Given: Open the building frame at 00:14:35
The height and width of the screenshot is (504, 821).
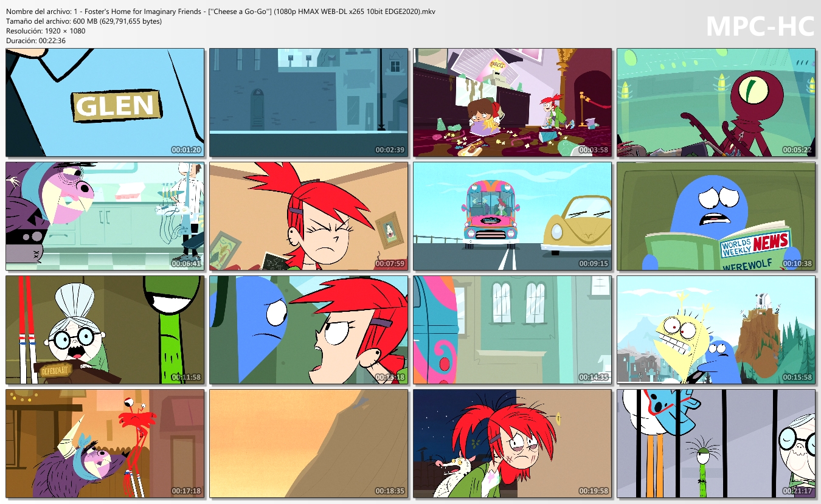Looking at the screenshot, I should tap(513, 330).
